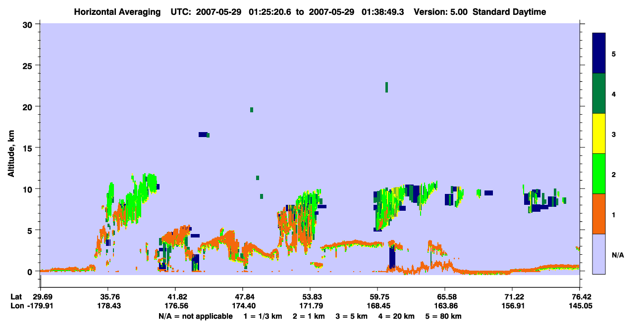Click the 'Version: 5.00' text in title
The width and height of the screenshot is (644, 330).
[441, 12]
